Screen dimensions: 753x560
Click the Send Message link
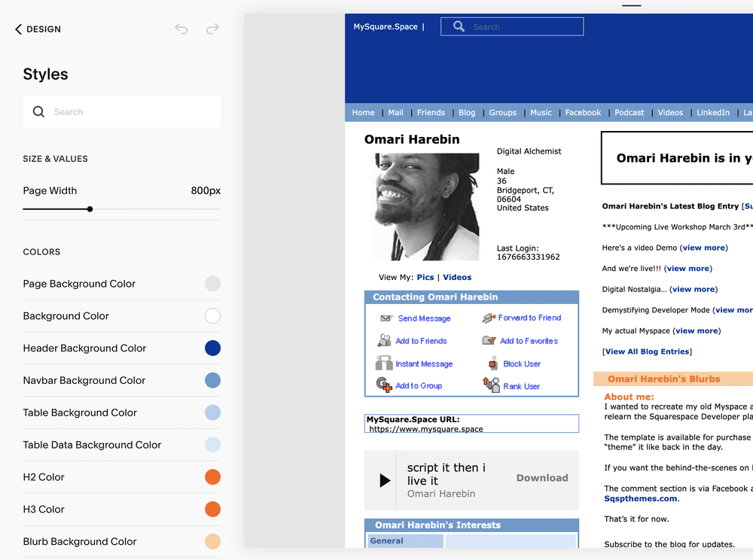coord(424,318)
